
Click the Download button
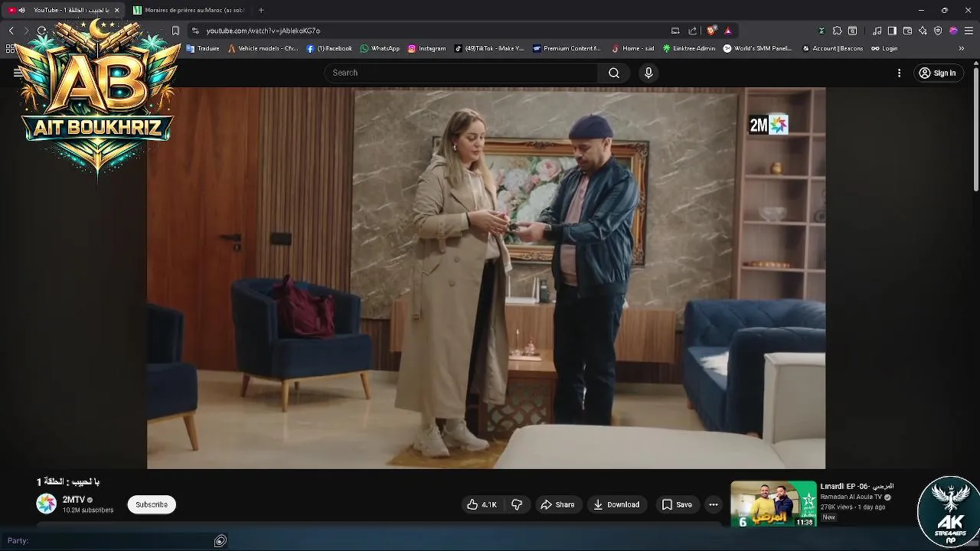616,504
